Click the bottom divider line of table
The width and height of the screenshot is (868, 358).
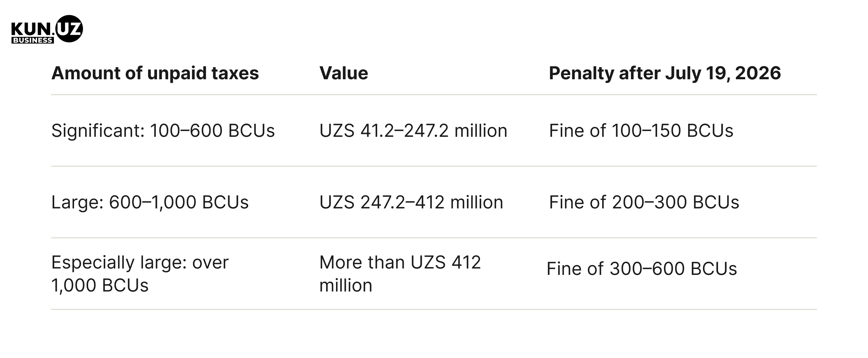click(434, 309)
